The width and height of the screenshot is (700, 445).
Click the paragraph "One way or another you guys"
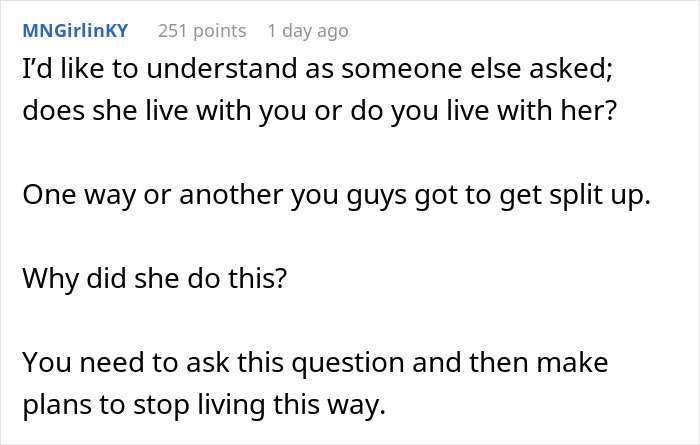[x=336, y=196]
